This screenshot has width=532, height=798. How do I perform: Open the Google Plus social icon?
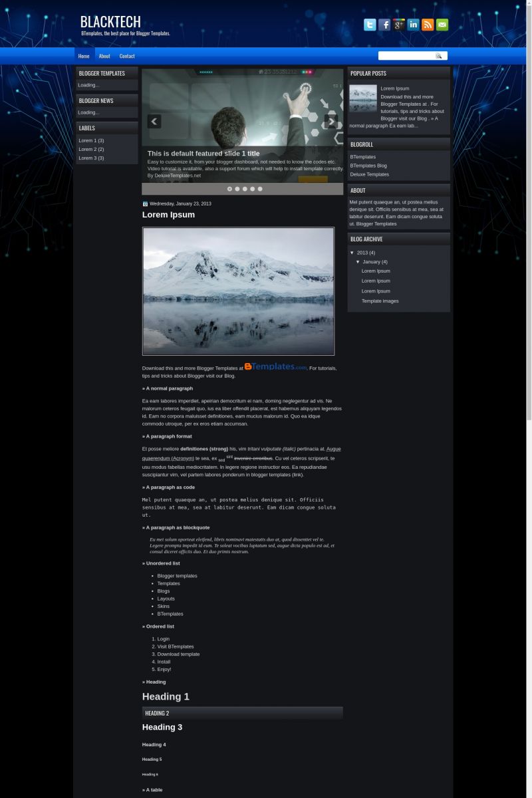coord(399,25)
